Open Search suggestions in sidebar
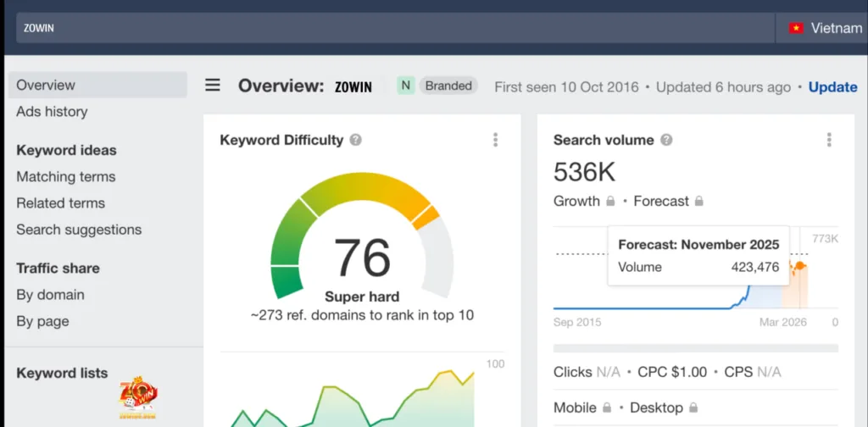This screenshot has height=427, width=868. 79,230
